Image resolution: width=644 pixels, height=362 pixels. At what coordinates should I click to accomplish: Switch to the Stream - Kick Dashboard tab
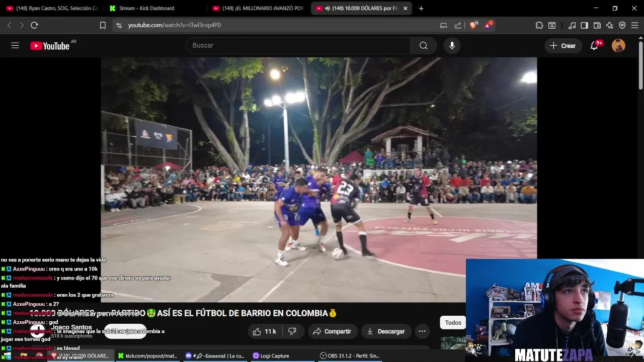coord(155,9)
